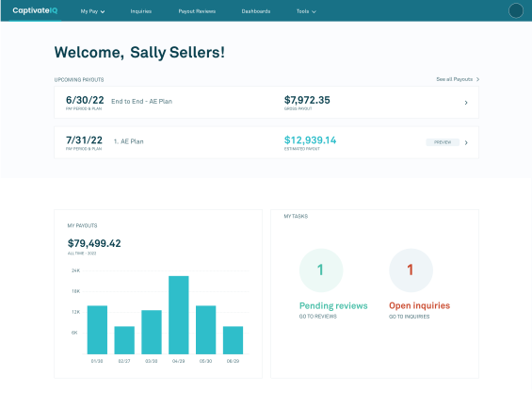Select the 02/27 bar in payouts chart
The image size is (532, 409).
(124, 340)
